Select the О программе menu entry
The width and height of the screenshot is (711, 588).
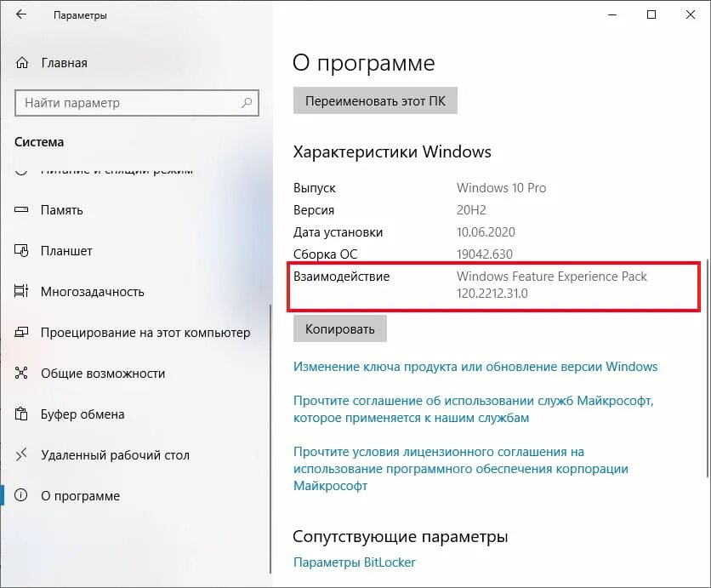[x=136, y=495]
